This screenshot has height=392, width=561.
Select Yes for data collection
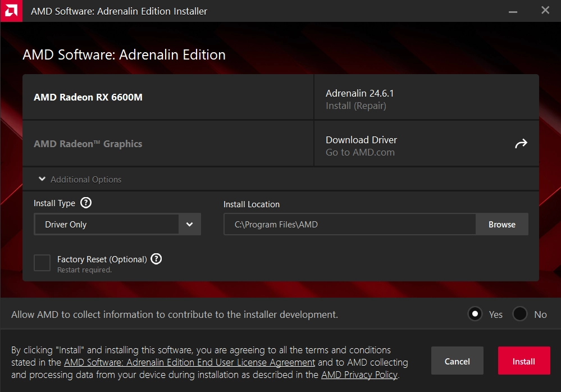(x=475, y=314)
